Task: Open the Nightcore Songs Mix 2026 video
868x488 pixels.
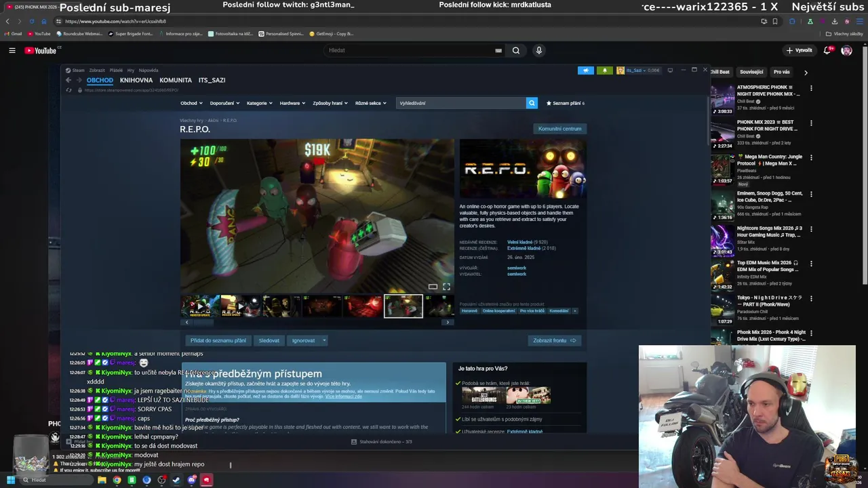Action: [x=770, y=231]
